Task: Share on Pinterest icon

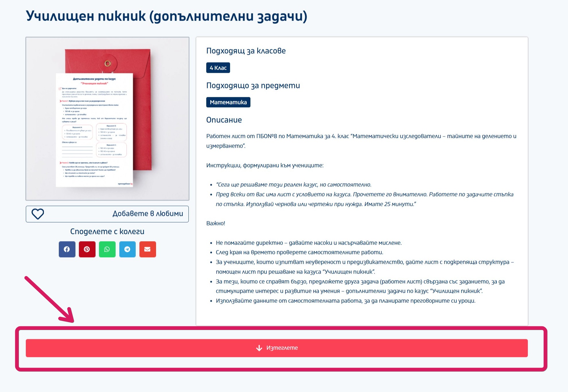Action: click(87, 249)
